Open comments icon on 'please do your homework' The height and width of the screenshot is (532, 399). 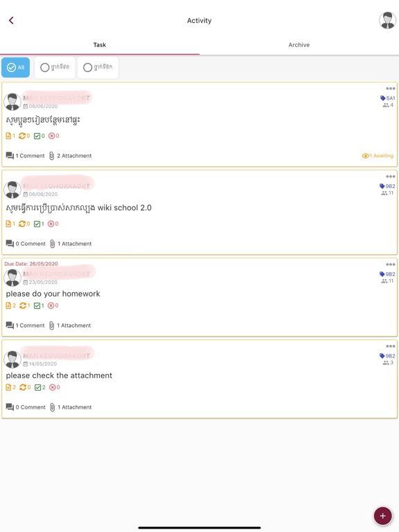[x=10, y=325]
